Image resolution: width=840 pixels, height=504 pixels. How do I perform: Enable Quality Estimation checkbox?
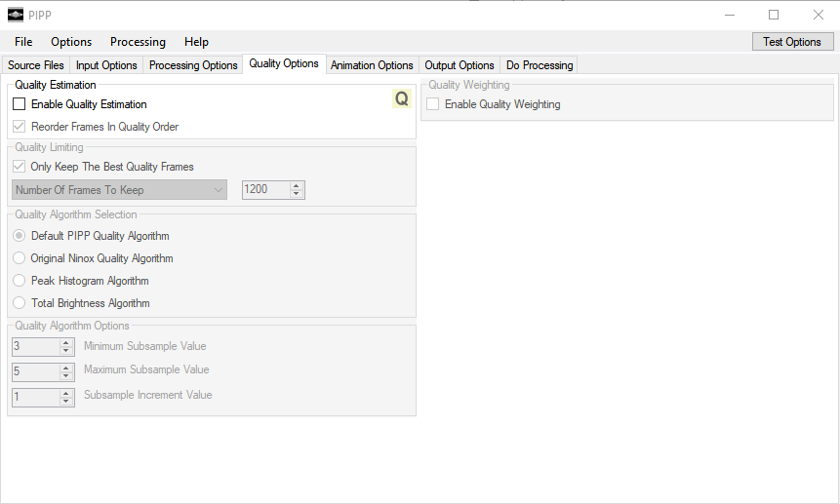pyautogui.click(x=20, y=104)
